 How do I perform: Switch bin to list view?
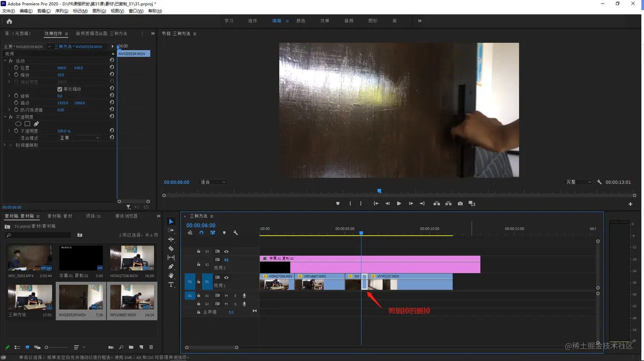click(x=17, y=347)
